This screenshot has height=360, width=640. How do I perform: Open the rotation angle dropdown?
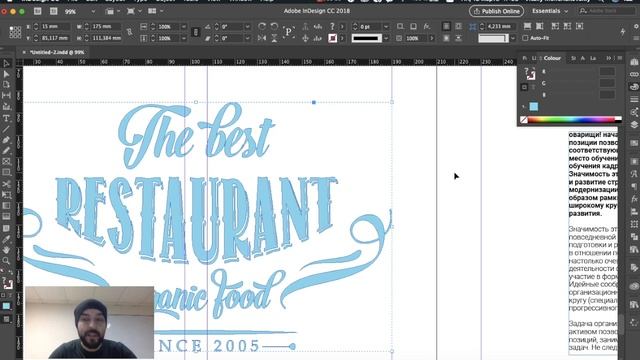(x=247, y=27)
